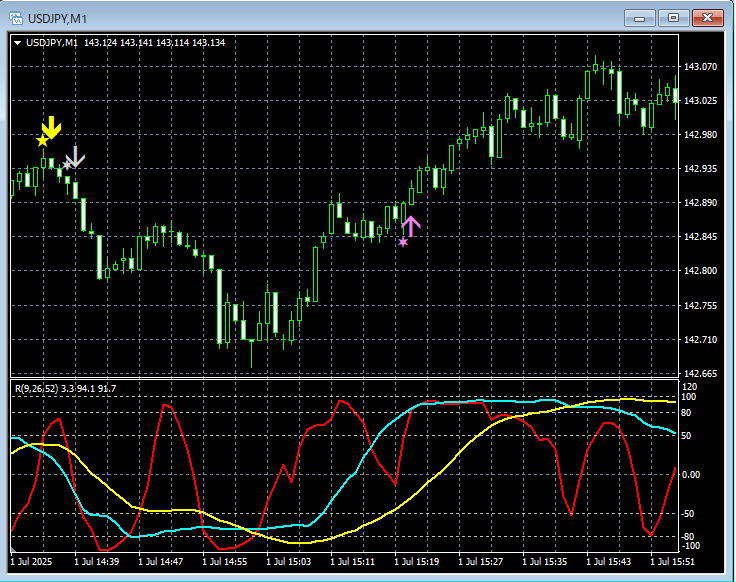The height and width of the screenshot is (582, 736).
Task: Click the 1 Jul 14:39 time label
Action: (97, 561)
